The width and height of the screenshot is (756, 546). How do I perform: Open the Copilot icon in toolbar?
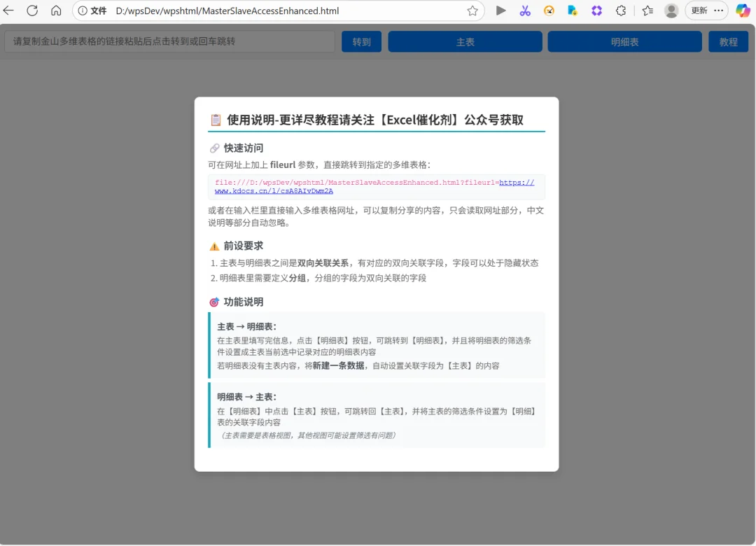pos(743,10)
